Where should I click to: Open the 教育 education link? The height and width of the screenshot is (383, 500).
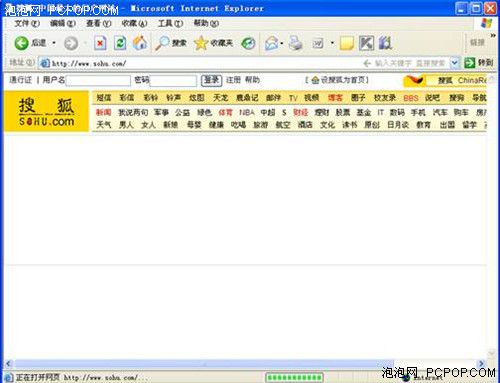[x=423, y=125]
